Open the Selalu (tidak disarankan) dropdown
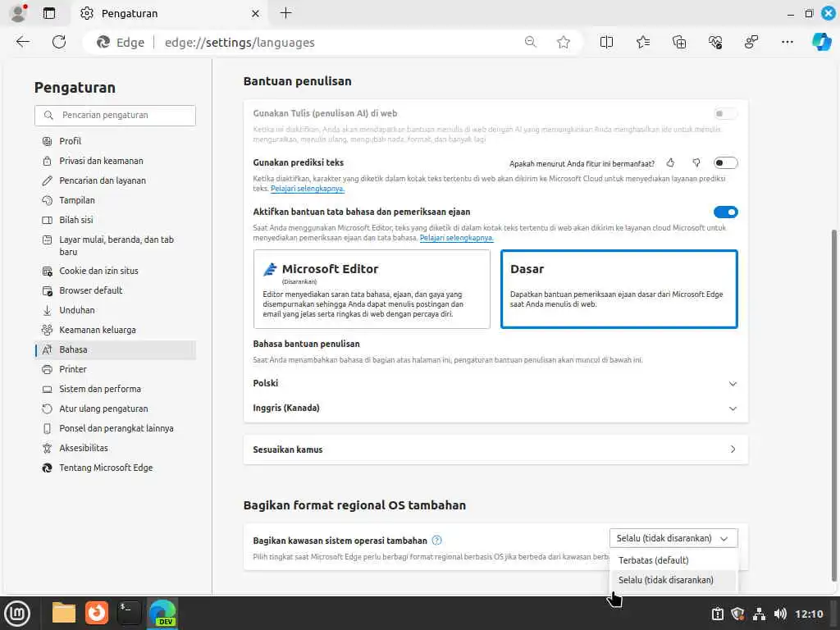The image size is (840, 630). coord(673,538)
